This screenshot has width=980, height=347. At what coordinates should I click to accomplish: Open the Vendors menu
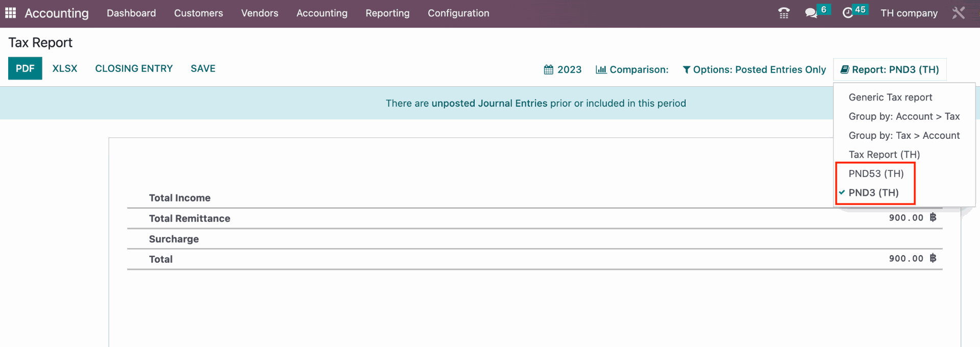pyautogui.click(x=260, y=13)
